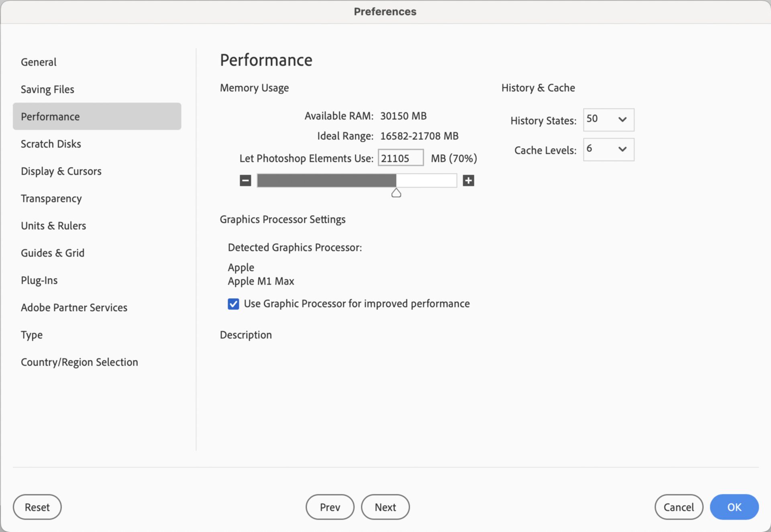Click the Graphics Processor Settings heading
This screenshot has width=771, height=532.
(x=283, y=220)
